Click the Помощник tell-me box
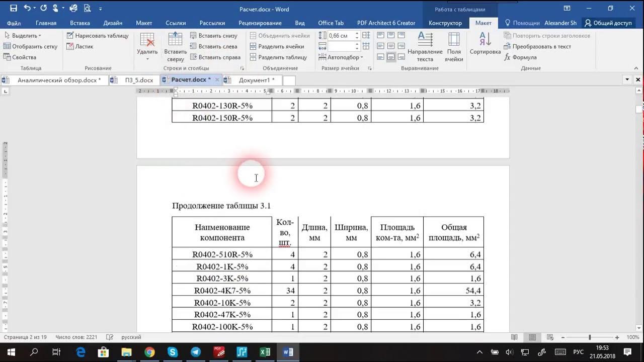The height and width of the screenshot is (362, 644). tap(522, 23)
